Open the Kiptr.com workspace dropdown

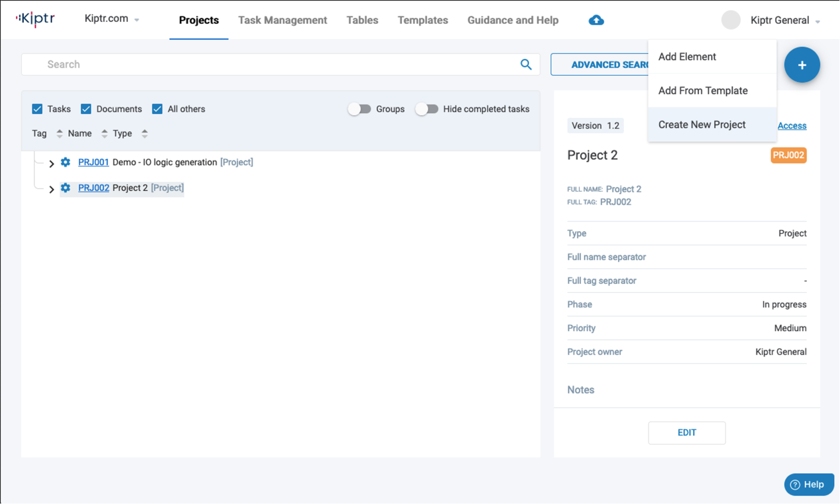tap(111, 18)
